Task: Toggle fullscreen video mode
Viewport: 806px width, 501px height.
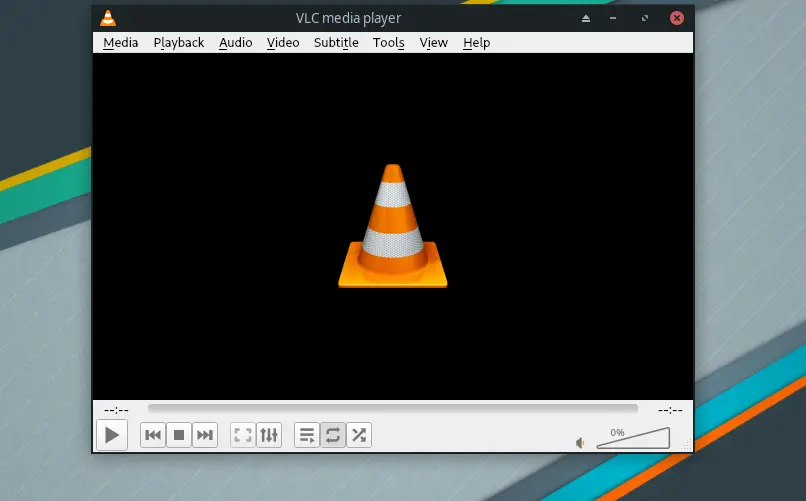Action: [x=243, y=435]
